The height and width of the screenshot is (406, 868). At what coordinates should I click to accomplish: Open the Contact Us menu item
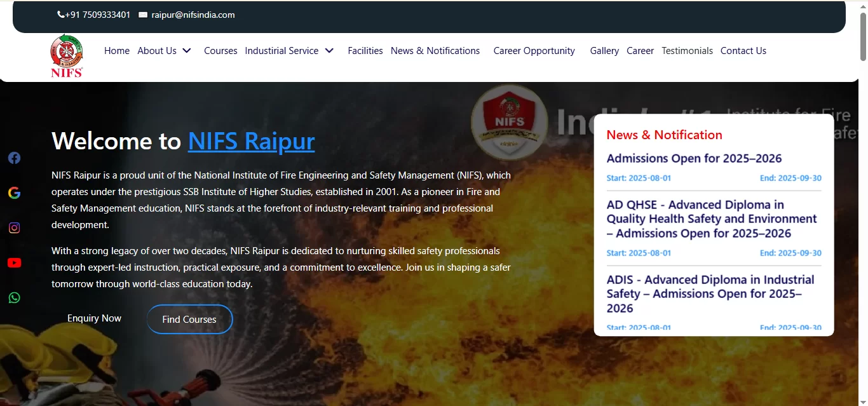coord(743,50)
